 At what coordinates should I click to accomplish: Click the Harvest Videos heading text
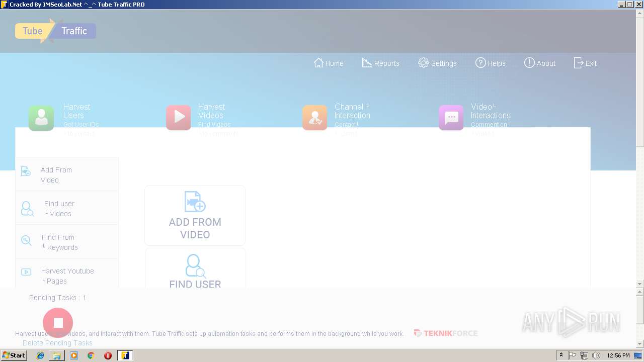click(x=211, y=111)
